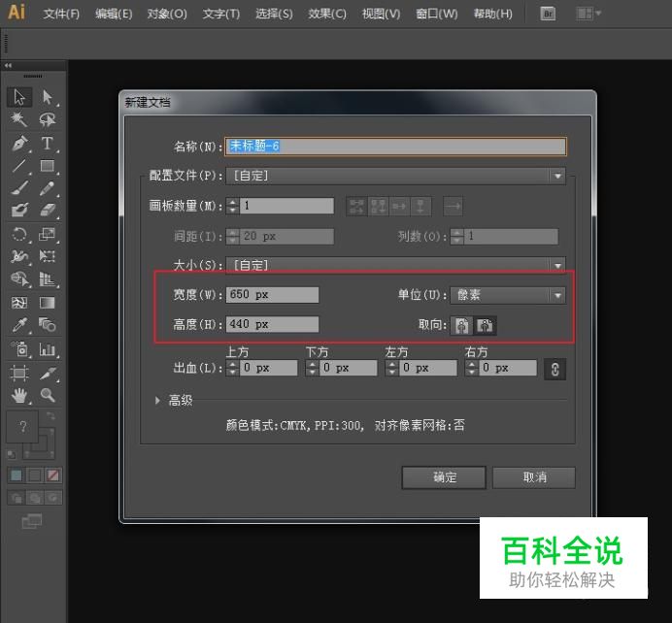Select the Blend tool
672x623 pixels.
point(48,325)
